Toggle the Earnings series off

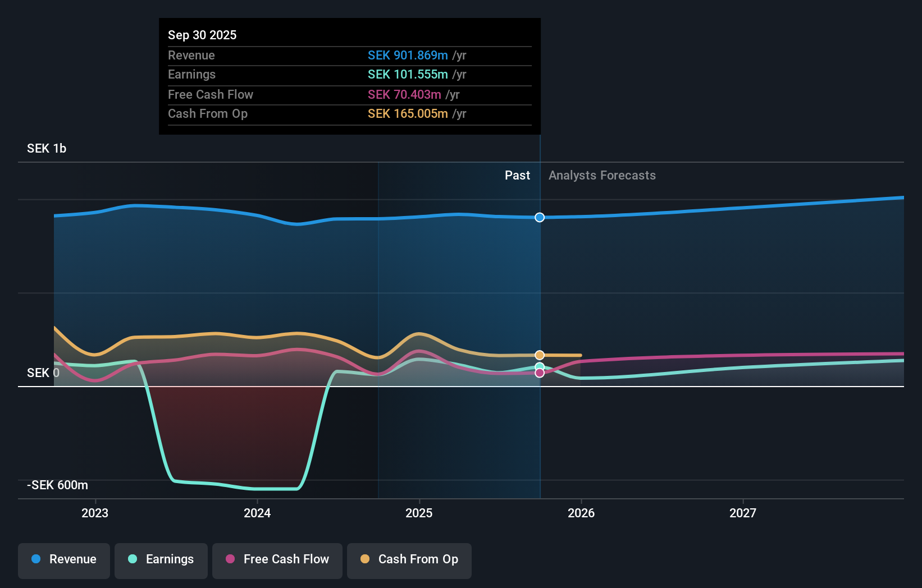(161, 559)
